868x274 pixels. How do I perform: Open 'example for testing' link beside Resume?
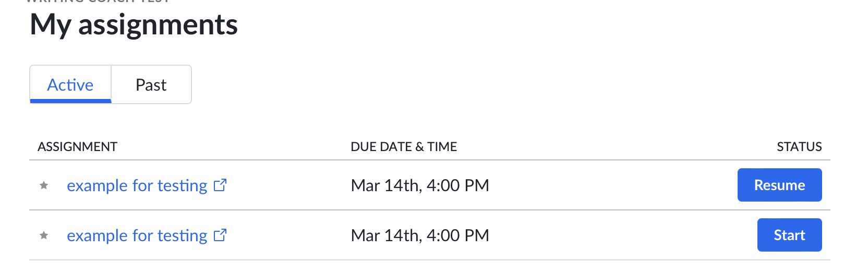pos(137,185)
